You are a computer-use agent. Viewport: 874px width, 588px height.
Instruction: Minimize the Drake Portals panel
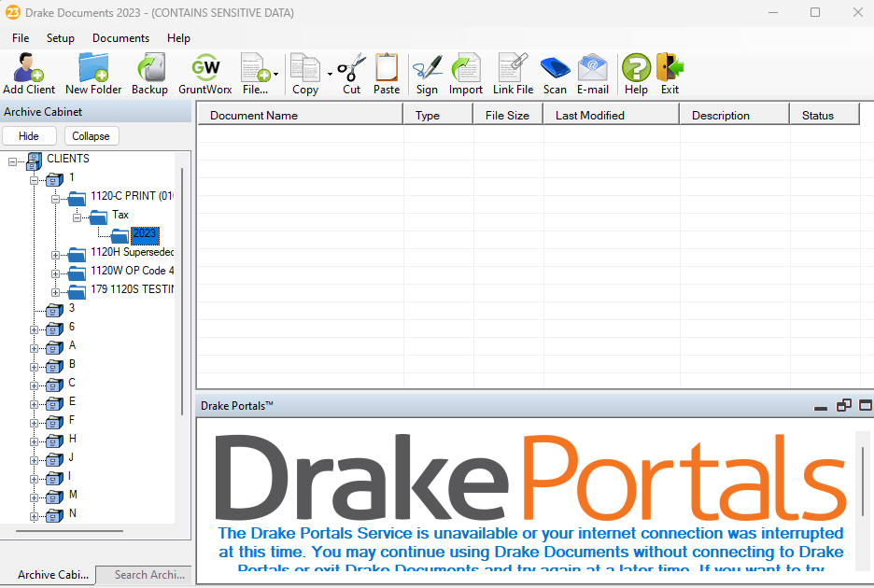pyautogui.click(x=821, y=407)
